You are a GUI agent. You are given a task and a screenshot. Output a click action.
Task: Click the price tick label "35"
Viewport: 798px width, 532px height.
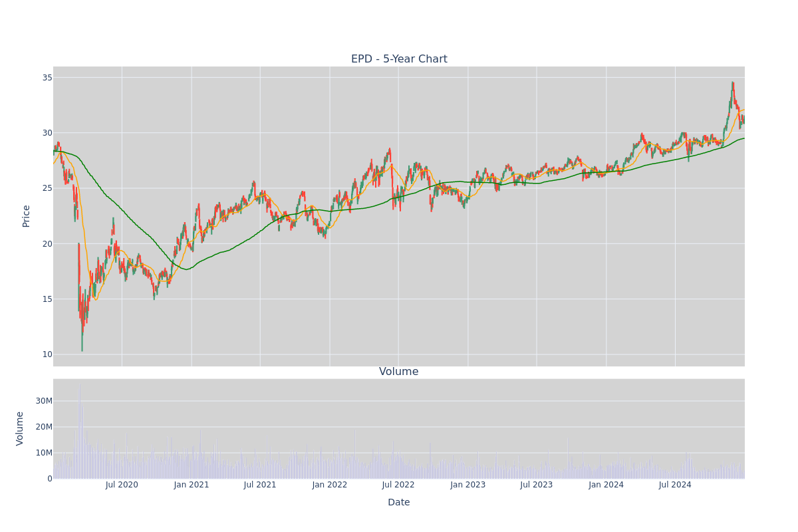click(x=47, y=78)
